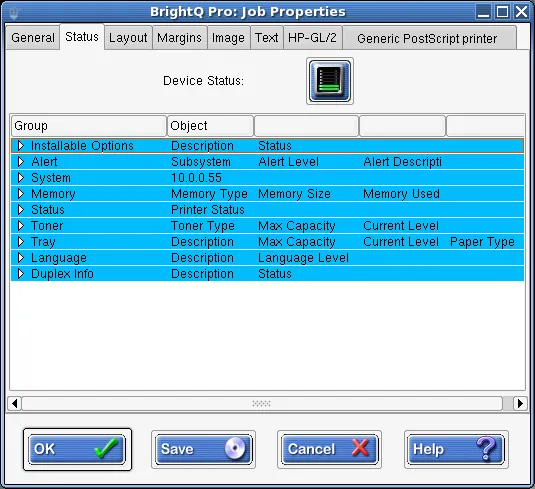Expand the Tray group triangle
The image size is (535, 489).
pyautogui.click(x=21, y=242)
